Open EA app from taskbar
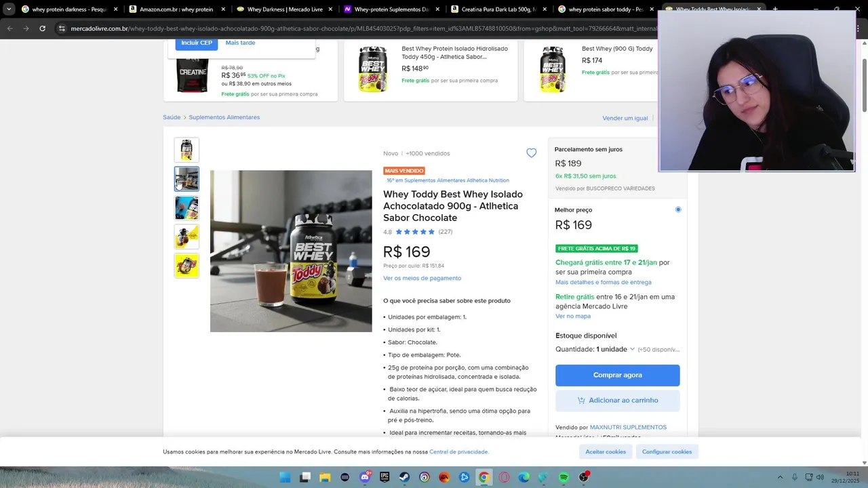This screenshot has height=488, width=868. pos(444,477)
